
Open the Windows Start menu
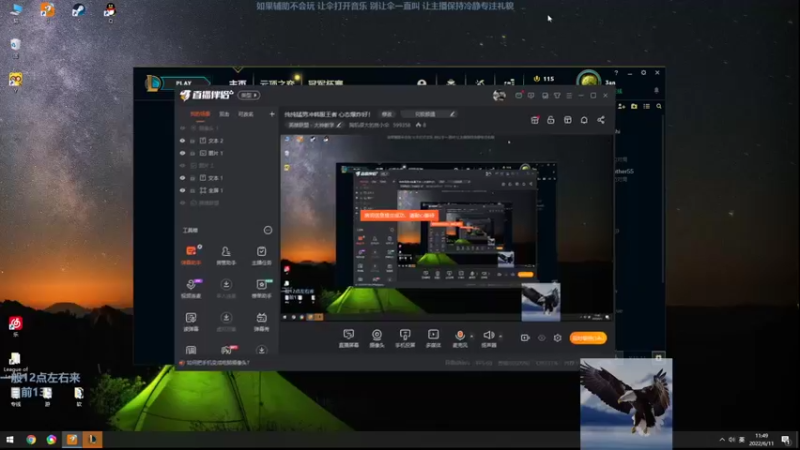tap(10, 439)
